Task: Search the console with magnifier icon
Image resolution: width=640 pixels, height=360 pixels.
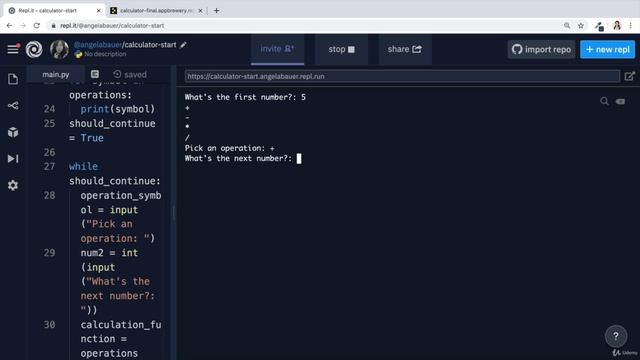Action: pos(604,101)
